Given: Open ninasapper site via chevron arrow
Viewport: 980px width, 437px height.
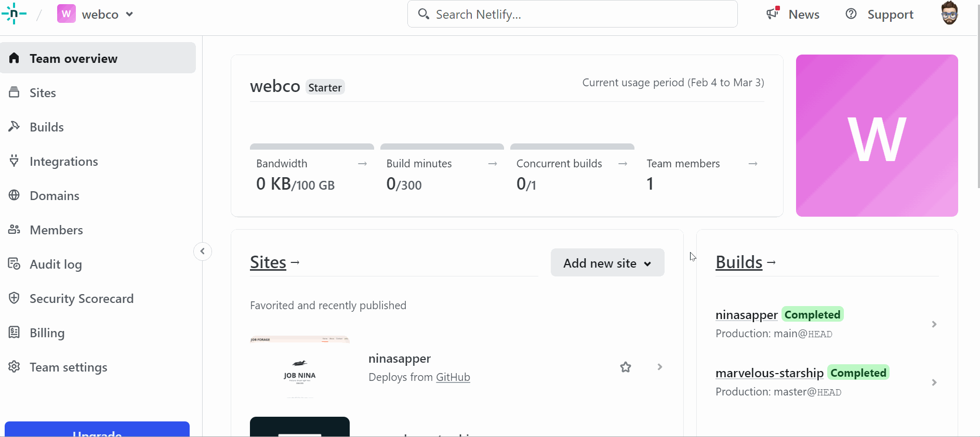Looking at the screenshot, I should pyautogui.click(x=660, y=367).
